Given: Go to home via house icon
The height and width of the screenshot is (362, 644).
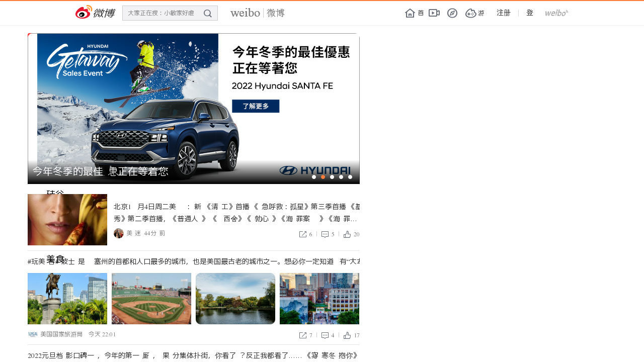Looking at the screenshot, I should click(410, 13).
